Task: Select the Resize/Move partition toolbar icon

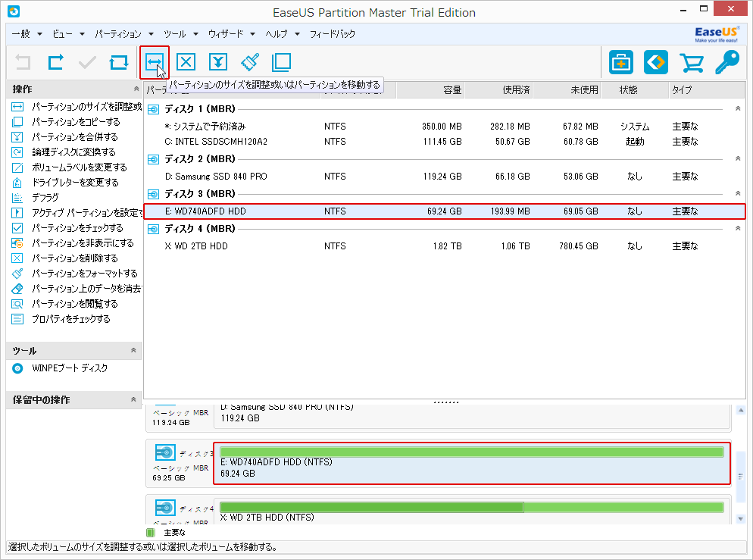Action: (x=155, y=62)
